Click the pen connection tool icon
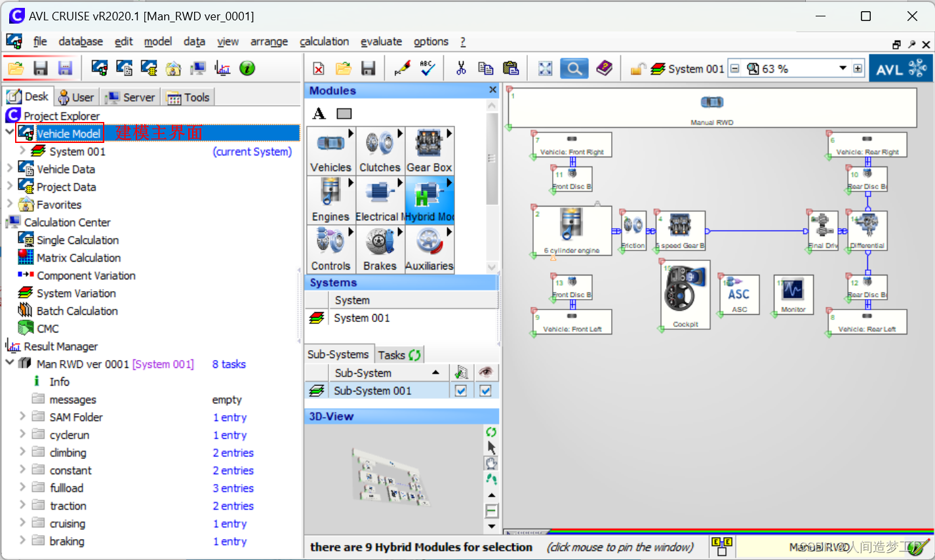Image resolution: width=935 pixels, height=560 pixels. 402,68
